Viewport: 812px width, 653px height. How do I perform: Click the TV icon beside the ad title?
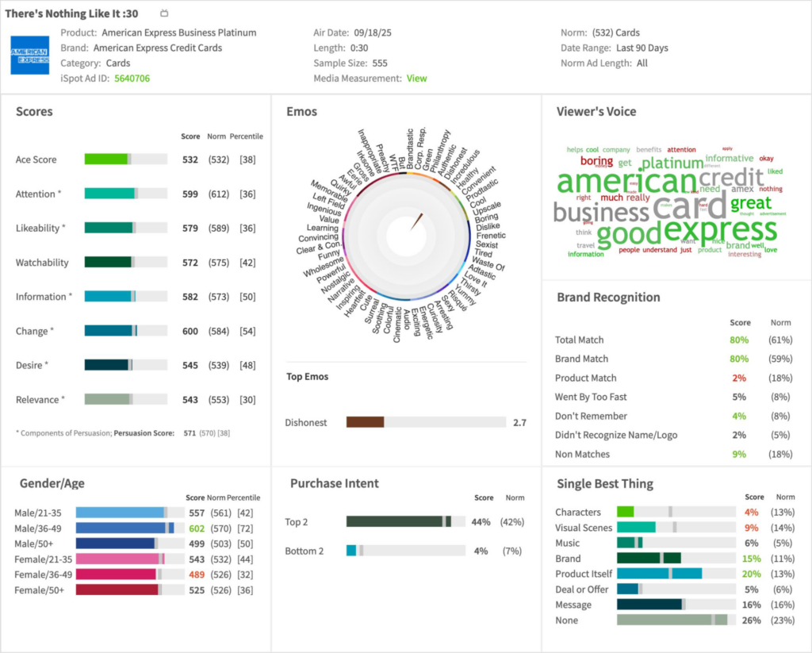[164, 13]
